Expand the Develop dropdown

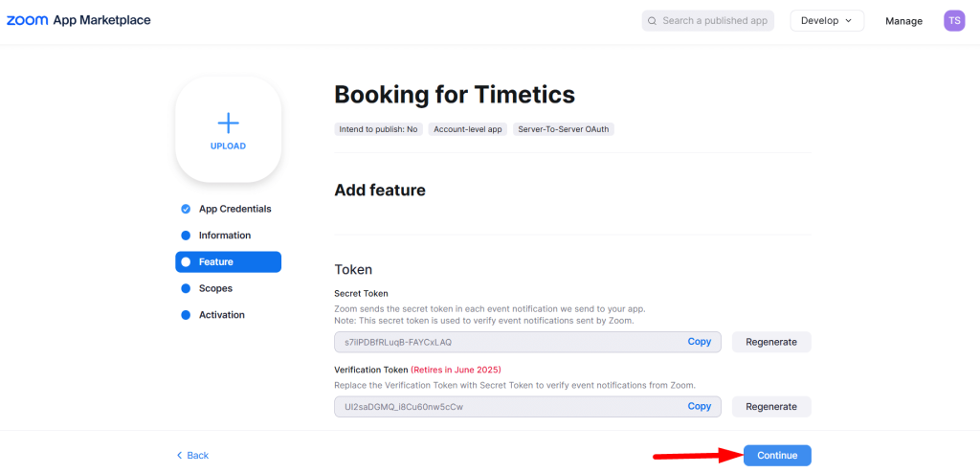click(x=827, y=21)
